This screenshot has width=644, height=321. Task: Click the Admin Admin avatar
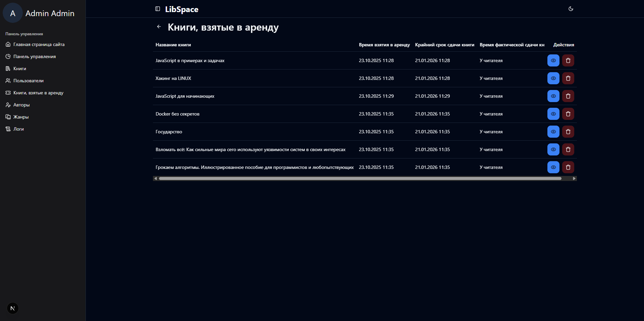tap(13, 13)
